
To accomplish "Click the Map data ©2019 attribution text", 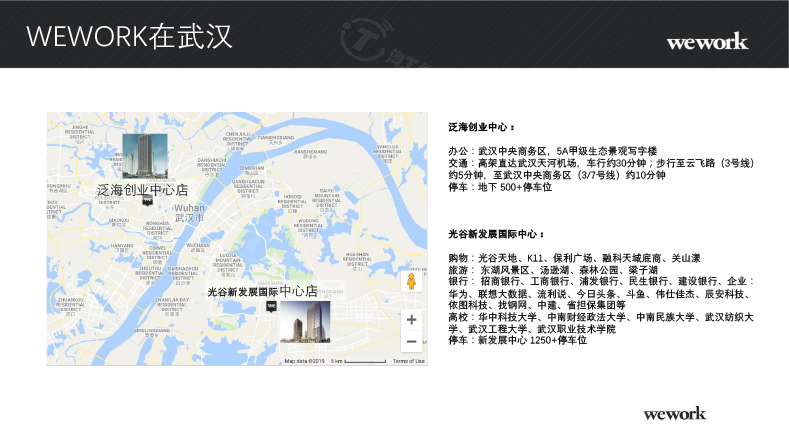I will 304,361.
